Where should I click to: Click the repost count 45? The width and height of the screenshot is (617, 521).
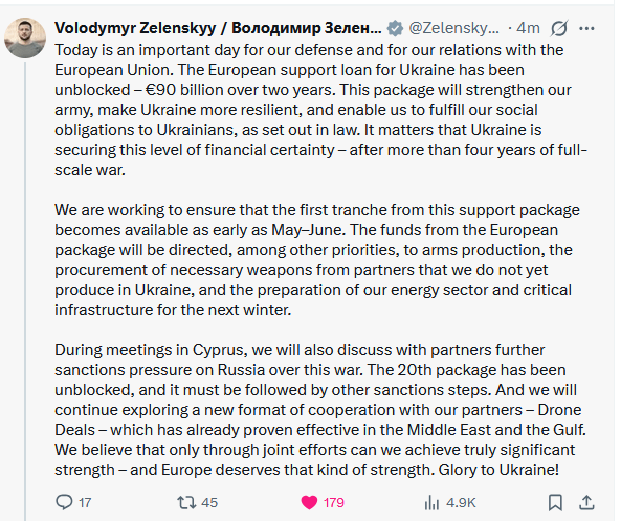pyautogui.click(x=209, y=502)
